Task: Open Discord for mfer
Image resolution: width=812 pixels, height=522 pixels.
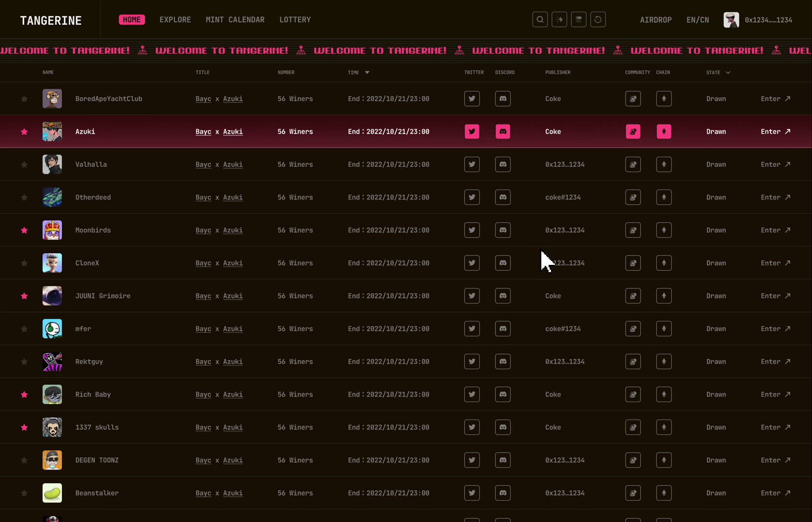Action: point(503,329)
